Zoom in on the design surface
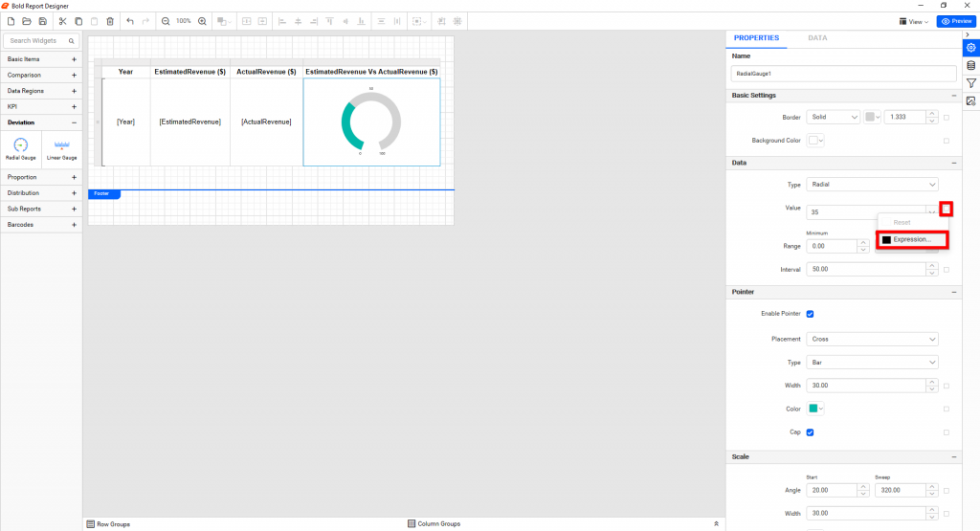 [202, 21]
